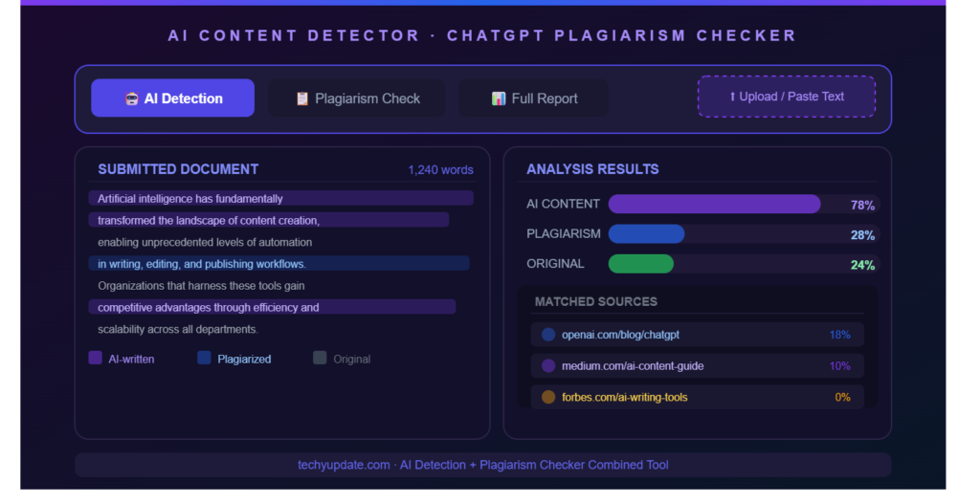Click line 'enabling unprecedented levels of automation'
The image size is (980, 503).
click(x=205, y=243)
